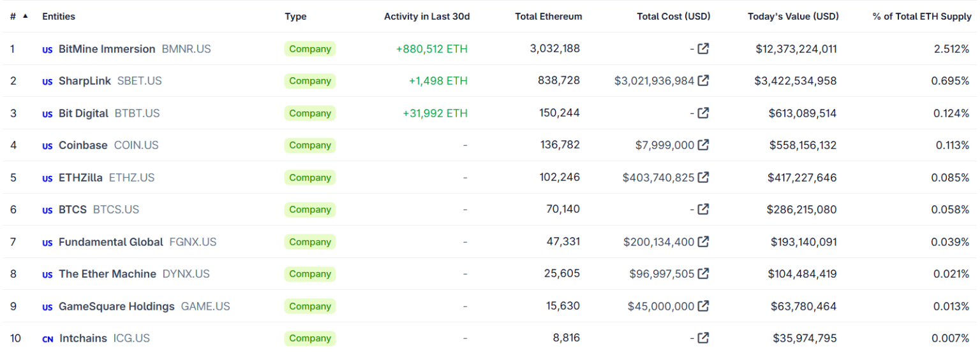Open BitMine Immersion's external source link icon
The image size is (980, 353).
(x=703, y=48)
